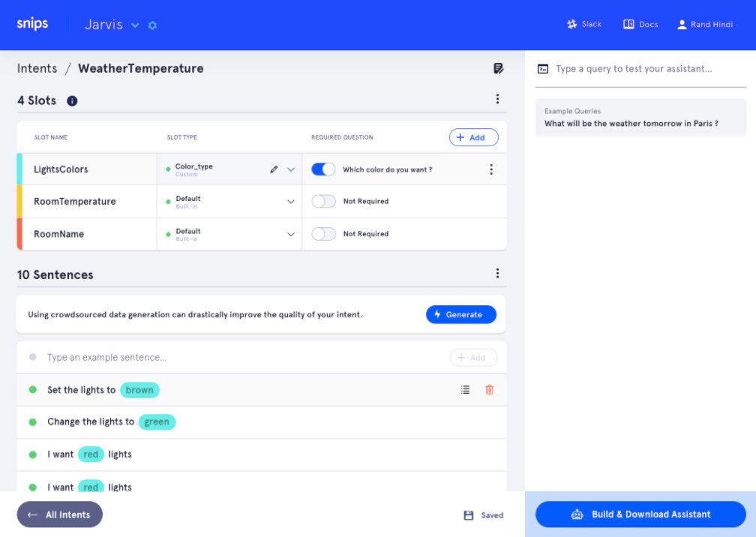756x537 pixels.
Task: Expand RoomName slot type dropdown
Action: pos(291,234)
